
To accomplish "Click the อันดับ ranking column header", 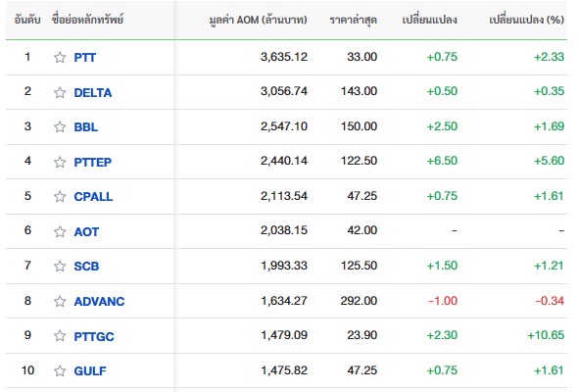I will 27,20.
